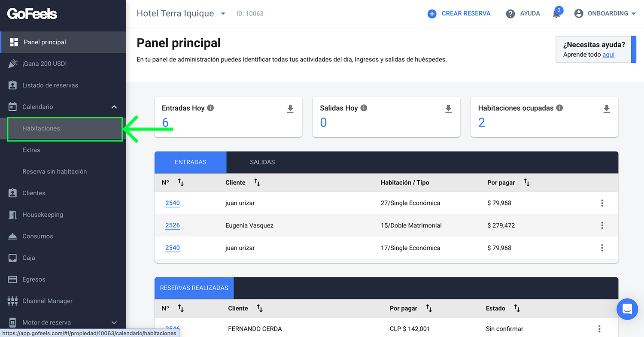Switch to the SALIDAS tab
644x337 pixels.
pos(262,162)
